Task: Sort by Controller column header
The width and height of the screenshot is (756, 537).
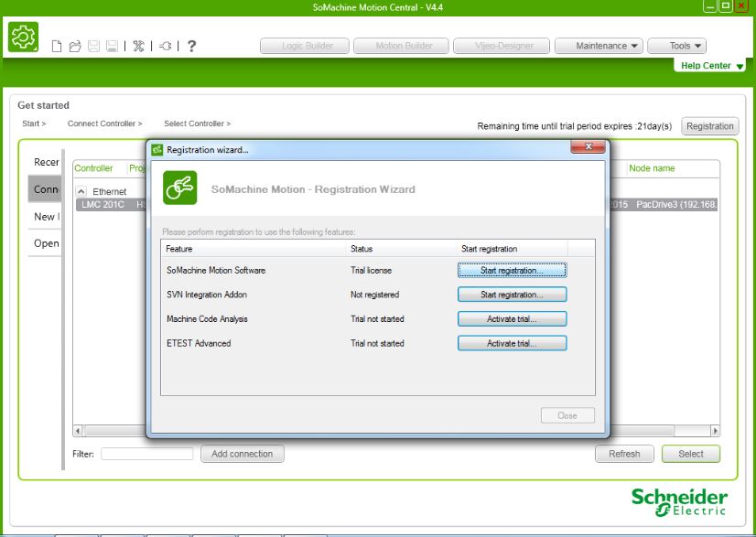Action: (x=93, y=168)
